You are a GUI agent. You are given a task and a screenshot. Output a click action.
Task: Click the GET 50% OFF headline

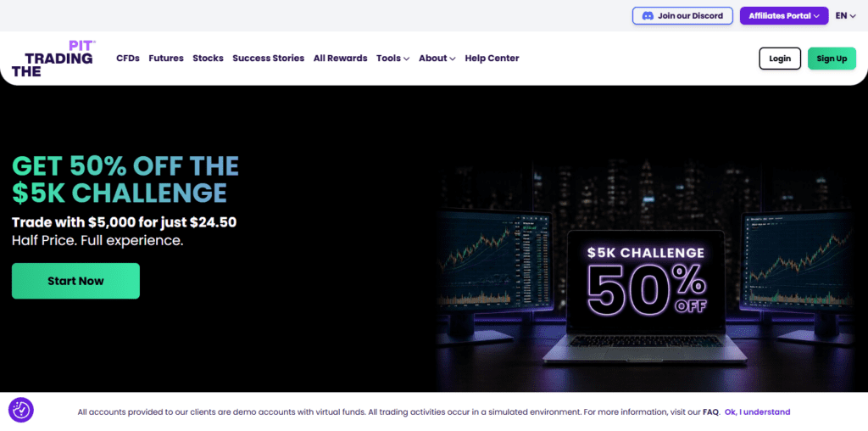click(x=125, y=180)
